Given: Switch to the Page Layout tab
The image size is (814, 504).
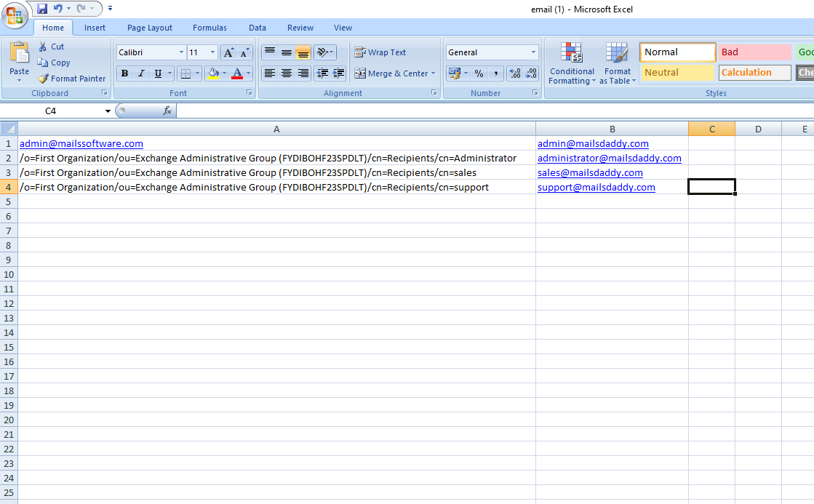Looking at the screenshot, I should pos(150,28).
